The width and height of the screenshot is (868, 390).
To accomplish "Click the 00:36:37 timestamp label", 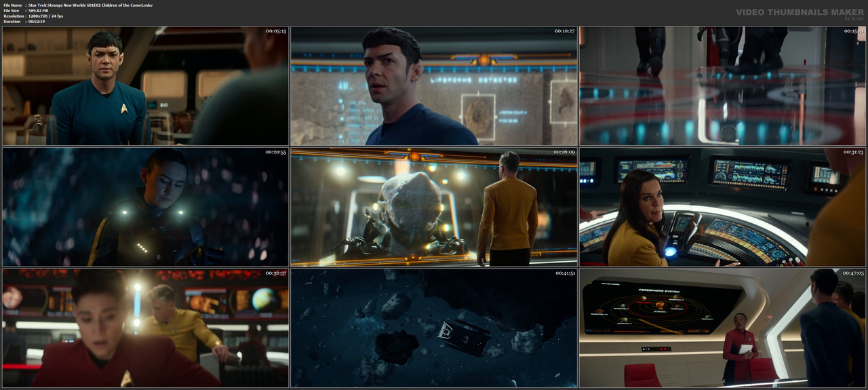I will 276,273.
